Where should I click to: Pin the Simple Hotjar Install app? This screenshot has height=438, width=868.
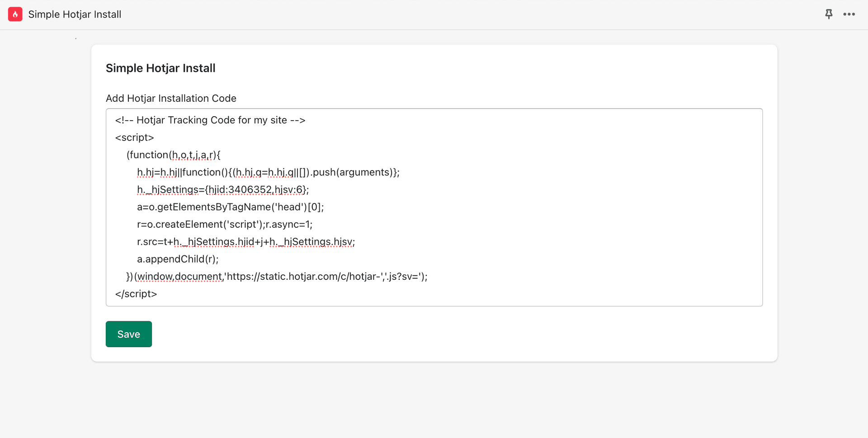[x=829, y=14]
